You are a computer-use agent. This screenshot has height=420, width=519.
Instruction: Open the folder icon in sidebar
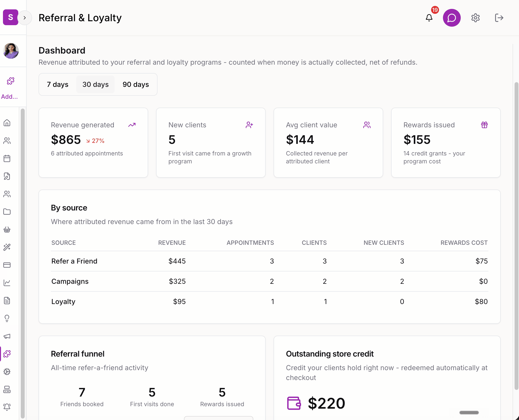[x=7, y=212]
